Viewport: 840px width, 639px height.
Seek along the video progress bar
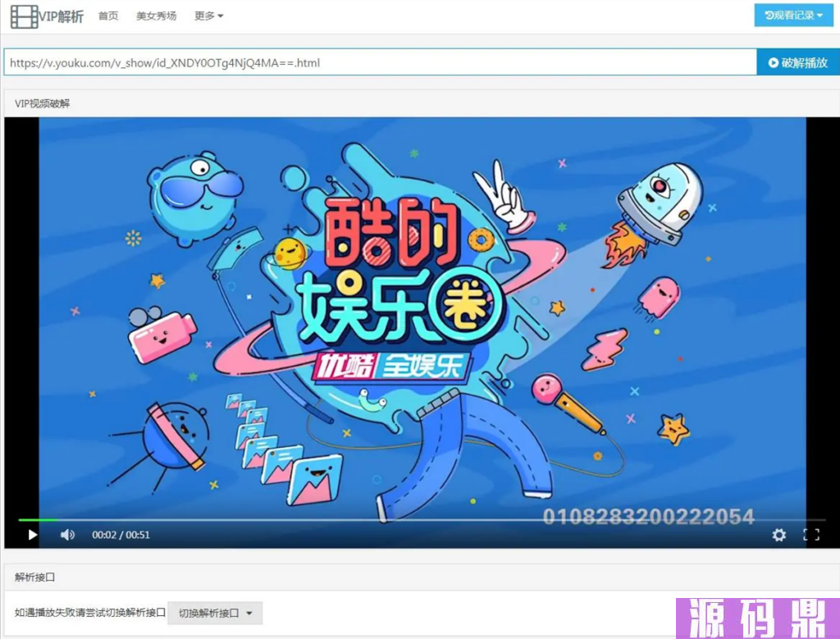(422, 520)
